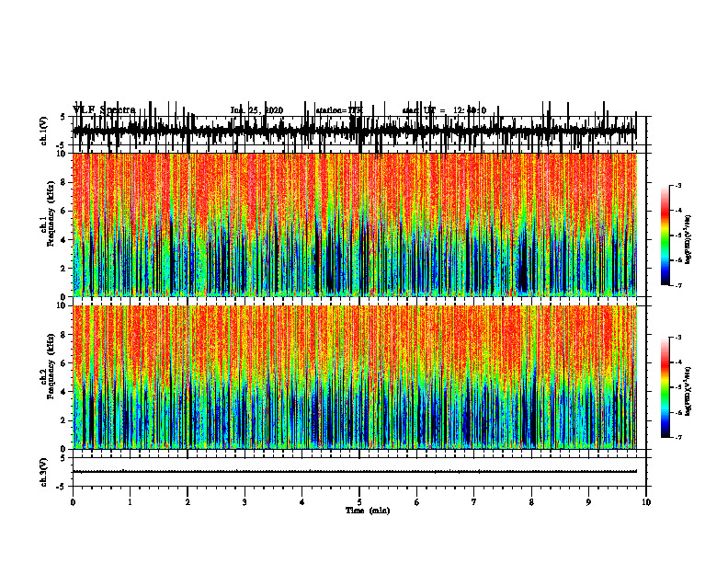Click the 'station=' header label
Viewport: 728px width, 563px height.
pos(332,110)
